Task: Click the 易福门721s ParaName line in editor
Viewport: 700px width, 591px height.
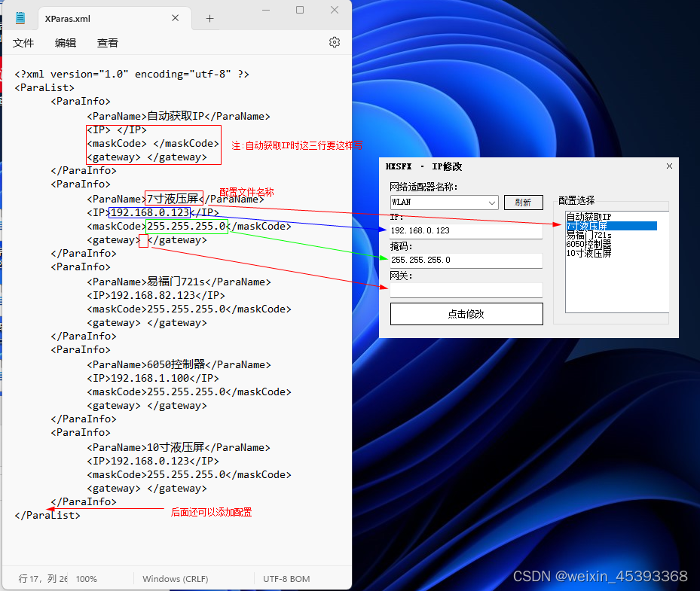Action: 179,282
